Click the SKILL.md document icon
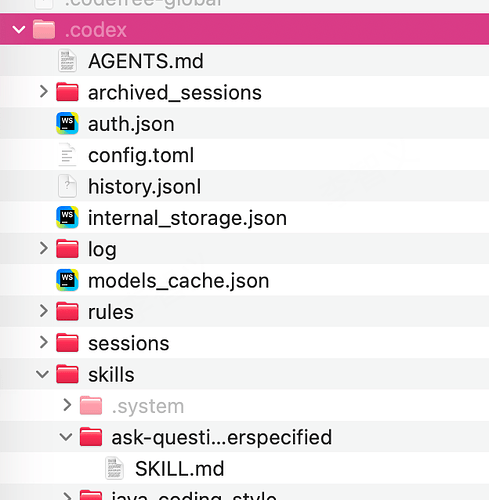Screen dimensions: 489x500 click(114, 468)
